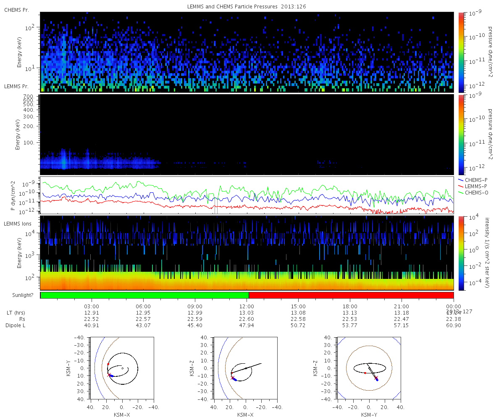Click the 21:00 time axis label
Screen dimensions: 504x420
click(402, 306)
